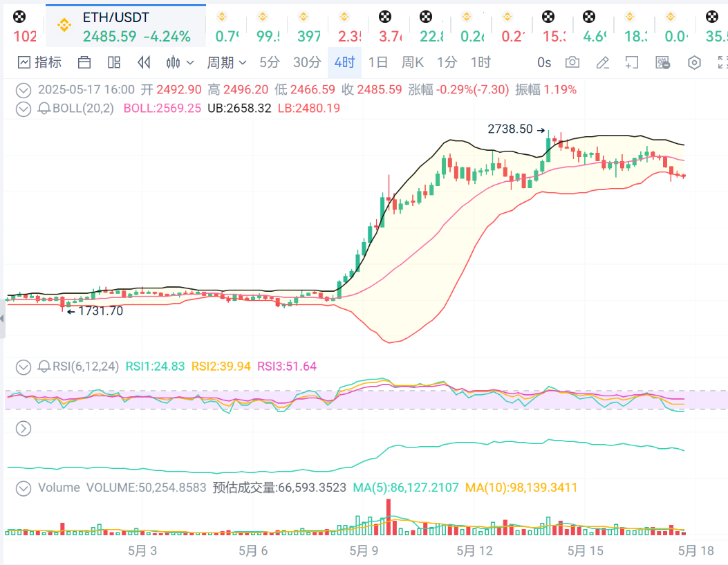This screenshot has width=728, height=565.
Task: Select the 4时 timeframe tab
Action: (344, 62)
